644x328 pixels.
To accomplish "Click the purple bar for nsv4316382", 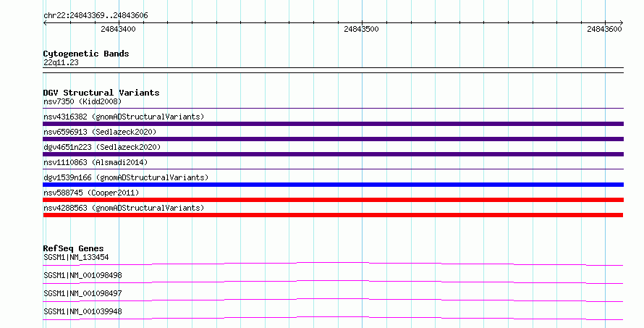I will [333, 124].
